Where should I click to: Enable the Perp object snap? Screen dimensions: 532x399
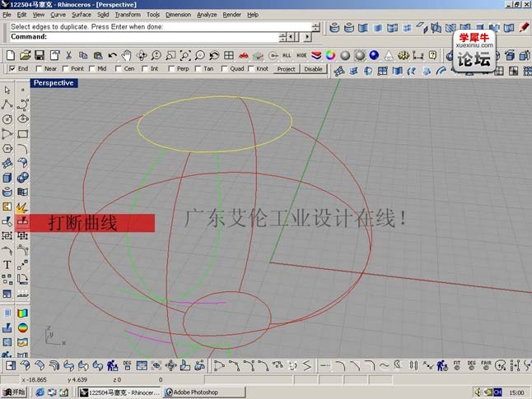coord(171,69)
